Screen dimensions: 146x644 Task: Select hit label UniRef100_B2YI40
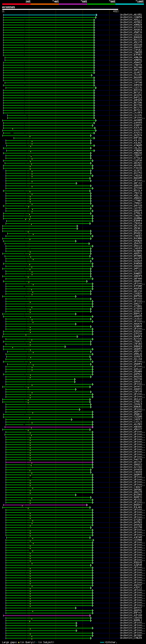click(x=131, y=339)
